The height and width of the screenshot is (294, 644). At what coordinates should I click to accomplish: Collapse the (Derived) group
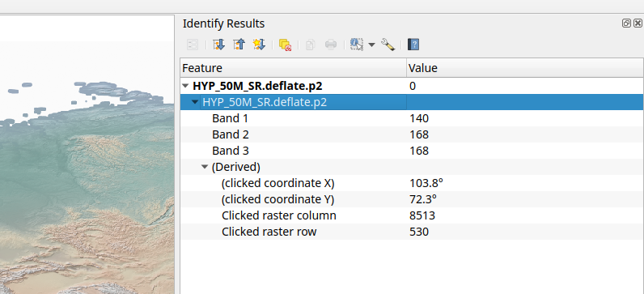[x=205, y=167]
